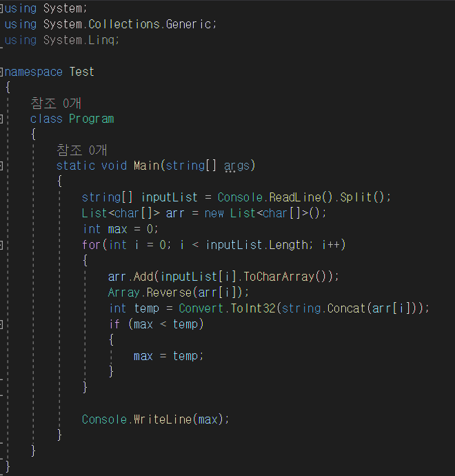Image resolution: width=455 pixels, height=476 pixels.
Task: Click the Array.Reverse call
Action: pyautogui.click(x=150, y=292)
